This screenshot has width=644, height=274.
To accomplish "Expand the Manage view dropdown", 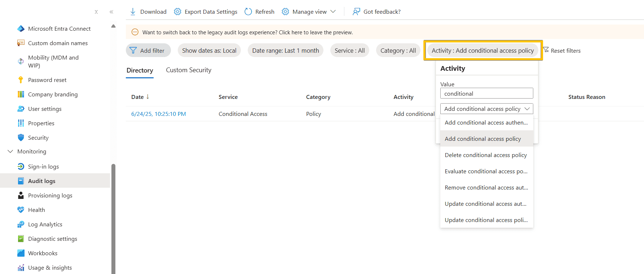I will pyautogui.click(x=333, y=12).
